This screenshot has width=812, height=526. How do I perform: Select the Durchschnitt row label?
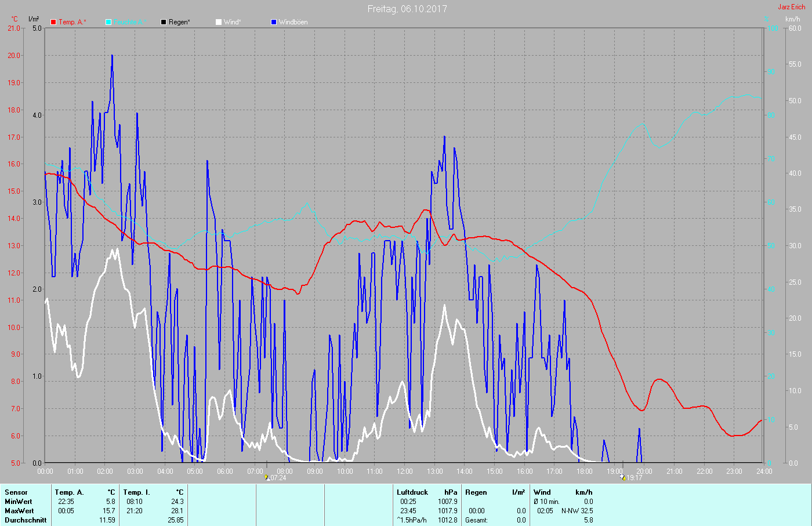(x=26, y=520)
